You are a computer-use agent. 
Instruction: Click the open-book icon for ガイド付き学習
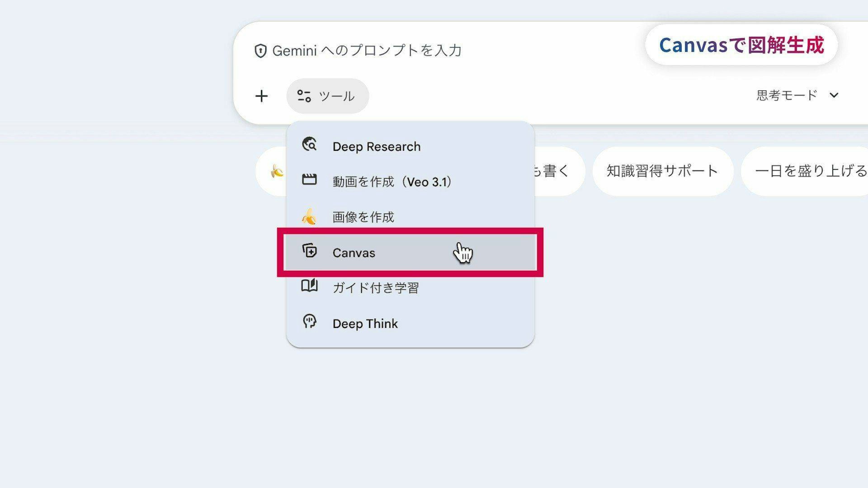[309, 286]
